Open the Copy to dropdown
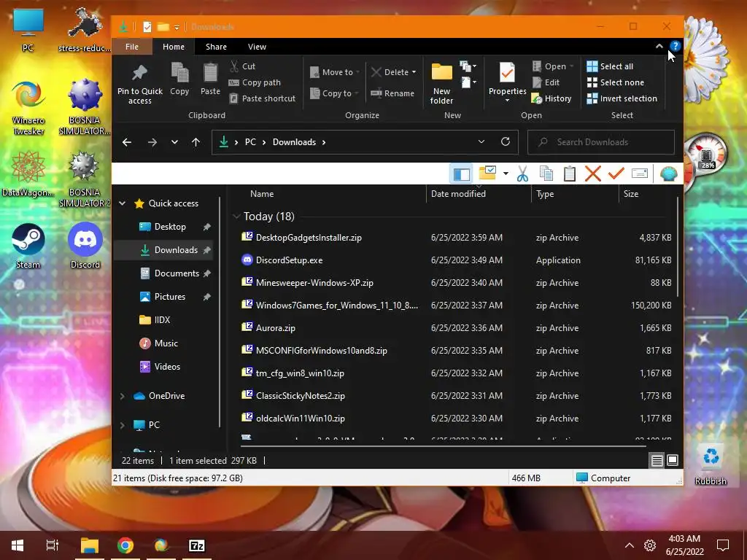The image size is (747, 560). pos(333,93)
